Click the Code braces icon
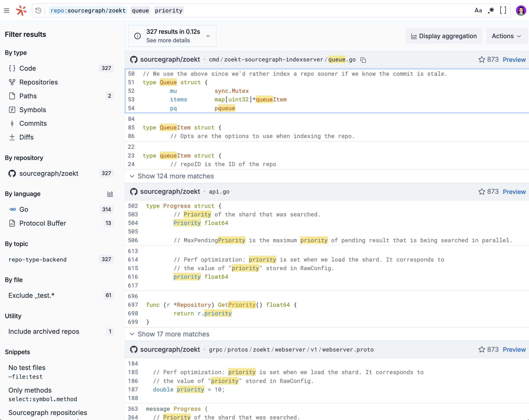Screen dimensions: 529x420 point(12,68)
